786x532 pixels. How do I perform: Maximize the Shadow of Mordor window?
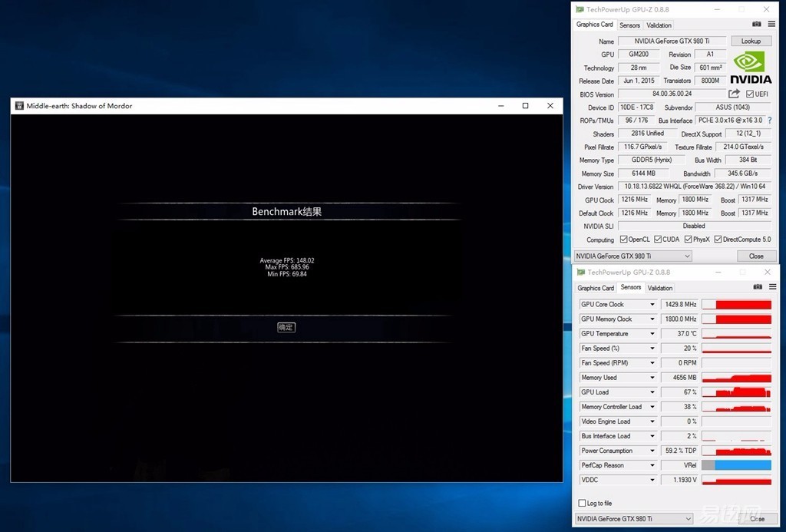click(525, 106)
